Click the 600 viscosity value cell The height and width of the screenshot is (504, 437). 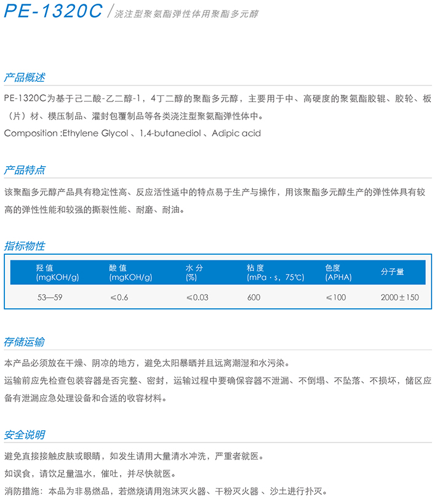click(254, 297)
